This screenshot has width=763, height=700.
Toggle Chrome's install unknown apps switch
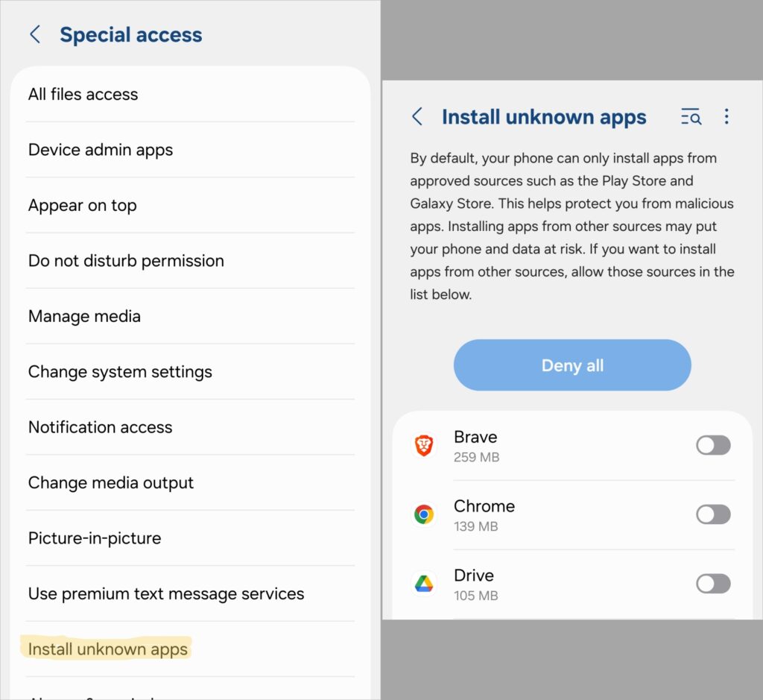click(713, 514)
